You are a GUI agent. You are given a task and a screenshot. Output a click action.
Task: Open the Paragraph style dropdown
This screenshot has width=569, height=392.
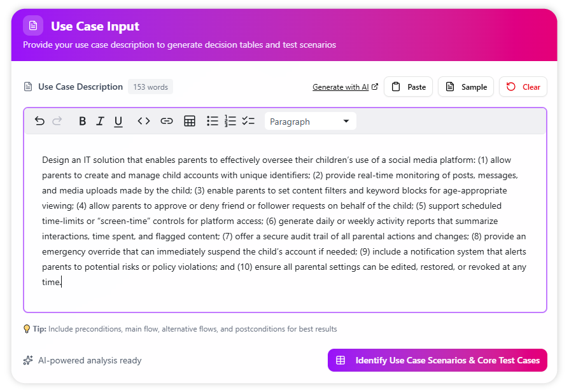[310, 122]
